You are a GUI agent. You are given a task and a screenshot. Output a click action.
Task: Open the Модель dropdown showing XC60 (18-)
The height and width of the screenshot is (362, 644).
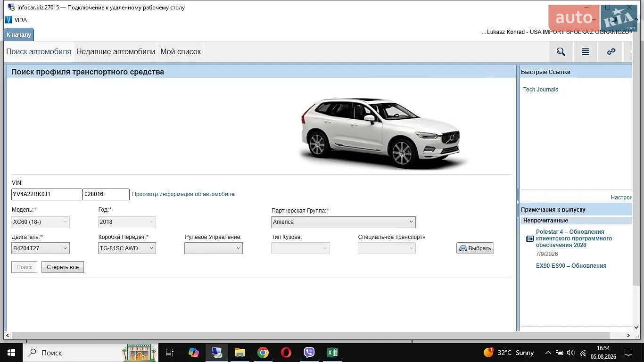point(41,222)
